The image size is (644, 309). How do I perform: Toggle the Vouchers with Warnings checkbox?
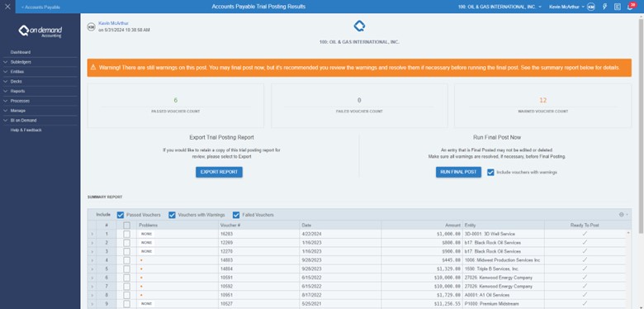pos(171,215)
